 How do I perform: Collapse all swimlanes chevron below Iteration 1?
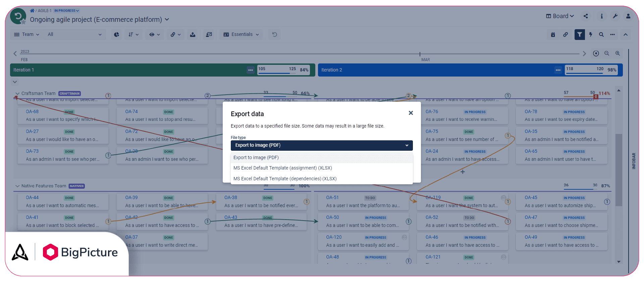click(x=15, y=82)
